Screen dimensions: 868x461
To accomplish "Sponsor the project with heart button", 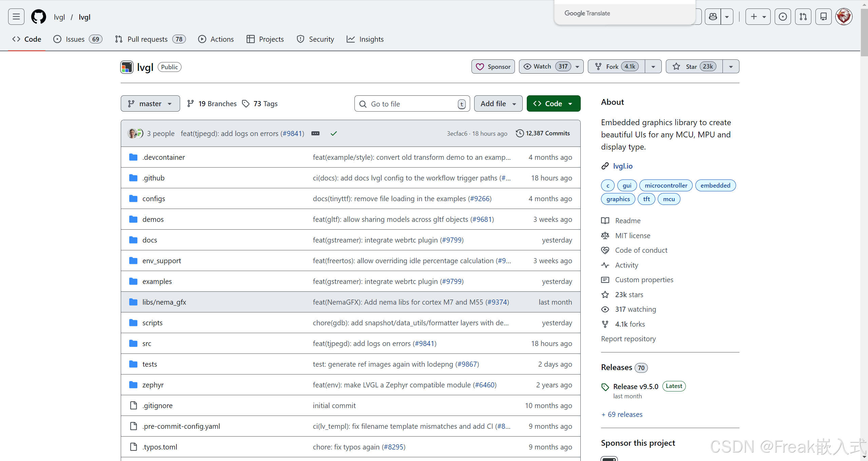I will coord(493,66).
